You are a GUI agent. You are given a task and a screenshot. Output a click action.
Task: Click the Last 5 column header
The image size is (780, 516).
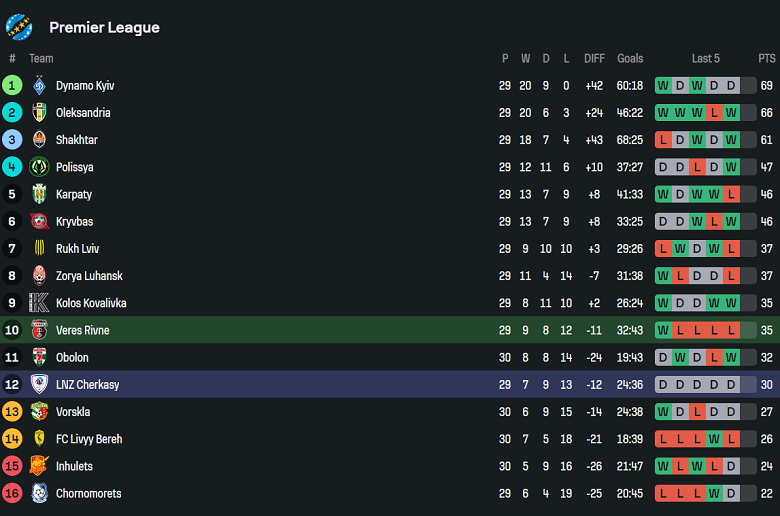pyautogui.click(x=705, y=59)
